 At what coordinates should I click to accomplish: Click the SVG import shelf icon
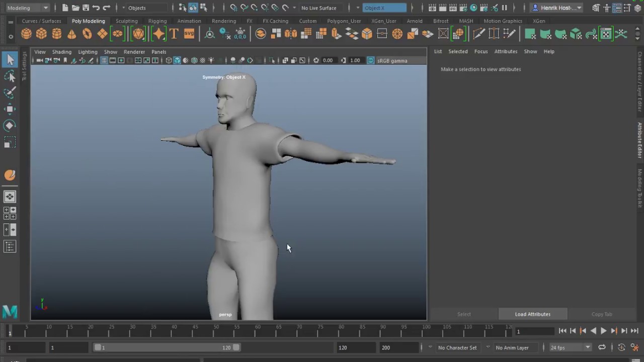pos(189,34)
